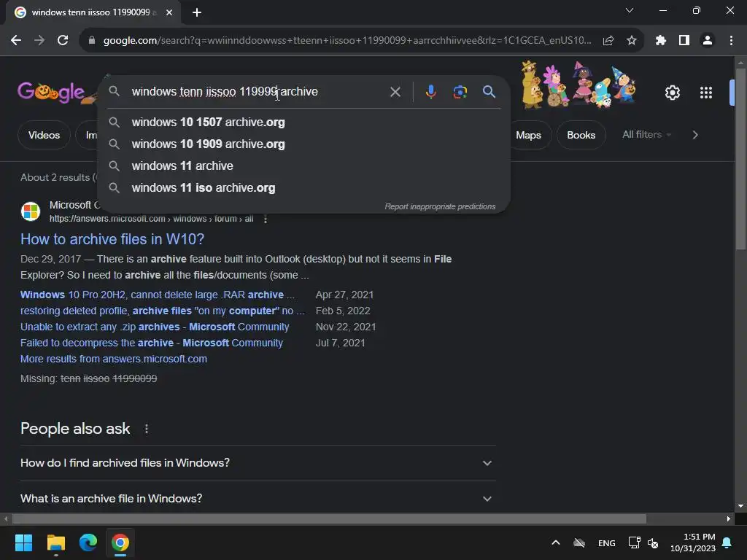This screenshot has width=747, height=560.
Task: Open Windows 10 Pro 20H2 cannot delete link
Action: pos(158,295)
